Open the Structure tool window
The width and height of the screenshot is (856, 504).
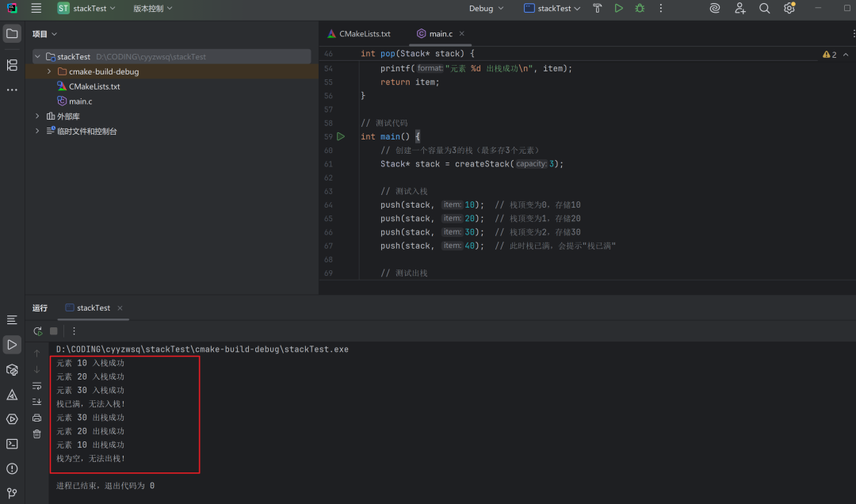11,65
